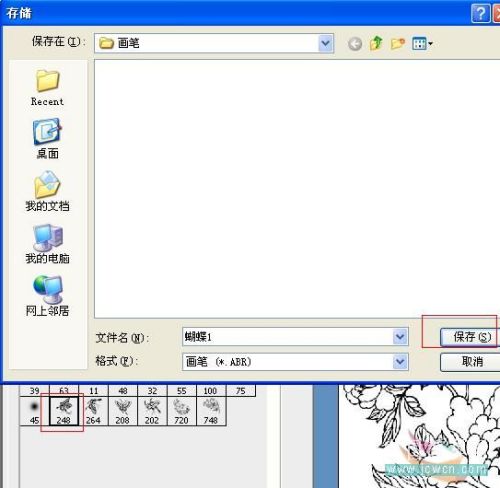This screenshot has height=488, width=500.
Task: Select the 202 butterfly brush preset
Action: (152, 411)
